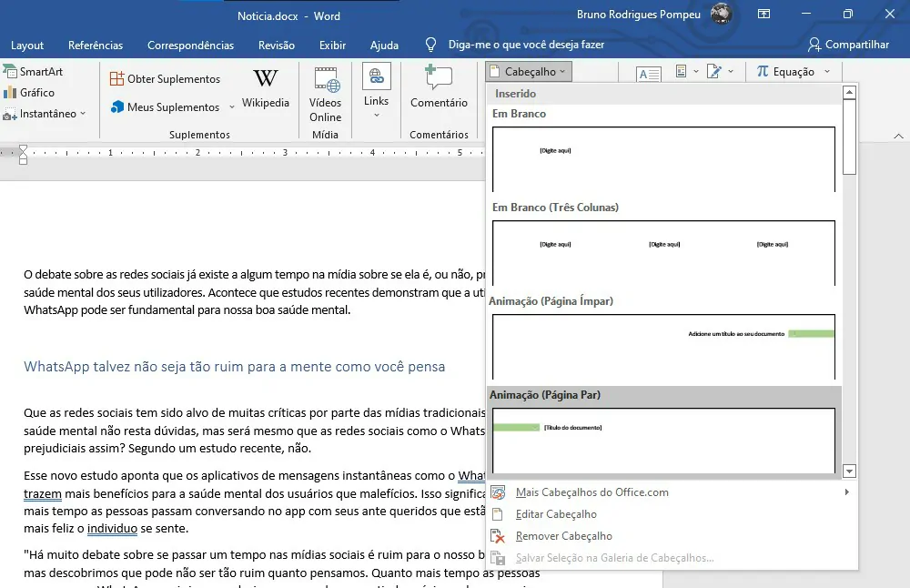Click the indent marker on ruler

tap(24, 155)
